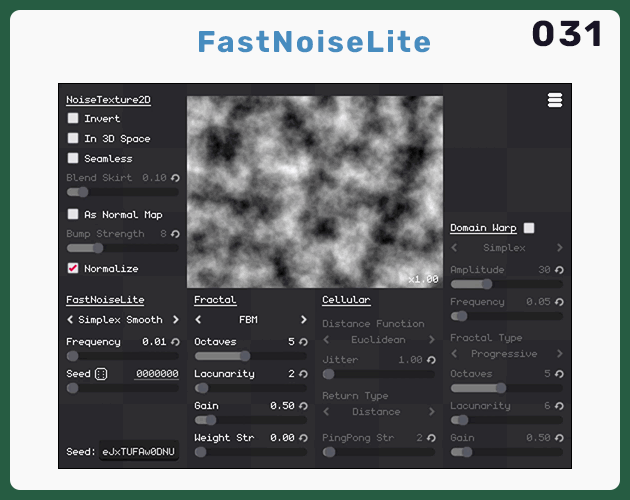
Task: Click the Fractal Octaves slider
Action: point(251,356)
